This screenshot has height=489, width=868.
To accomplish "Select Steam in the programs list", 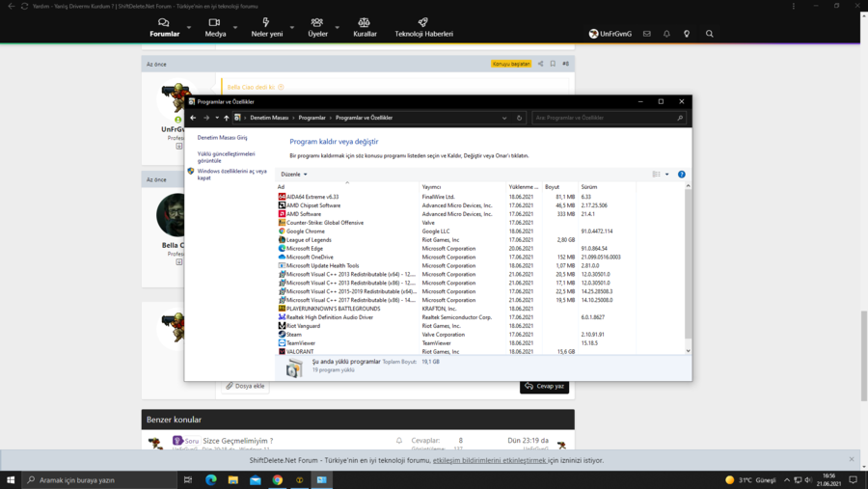I will click(294, 335).
